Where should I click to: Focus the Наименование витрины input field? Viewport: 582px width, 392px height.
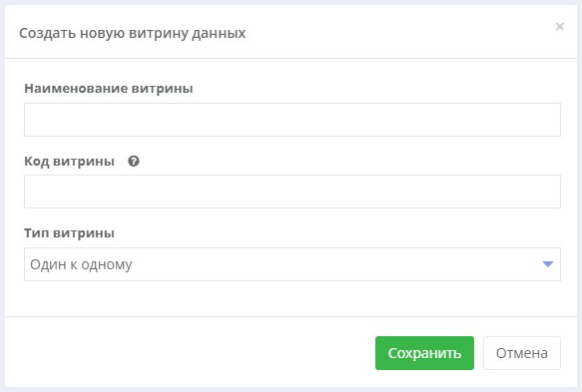coord(292,120)
